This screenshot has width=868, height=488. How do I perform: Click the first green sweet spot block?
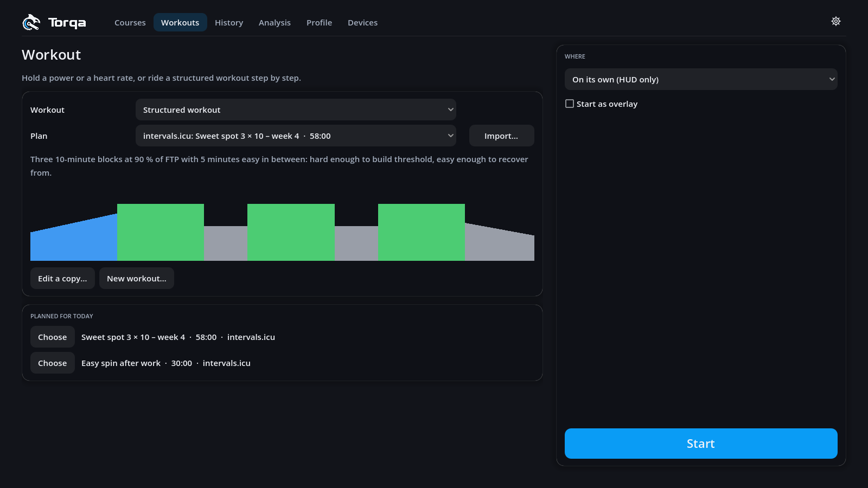(x=161, y=232)
